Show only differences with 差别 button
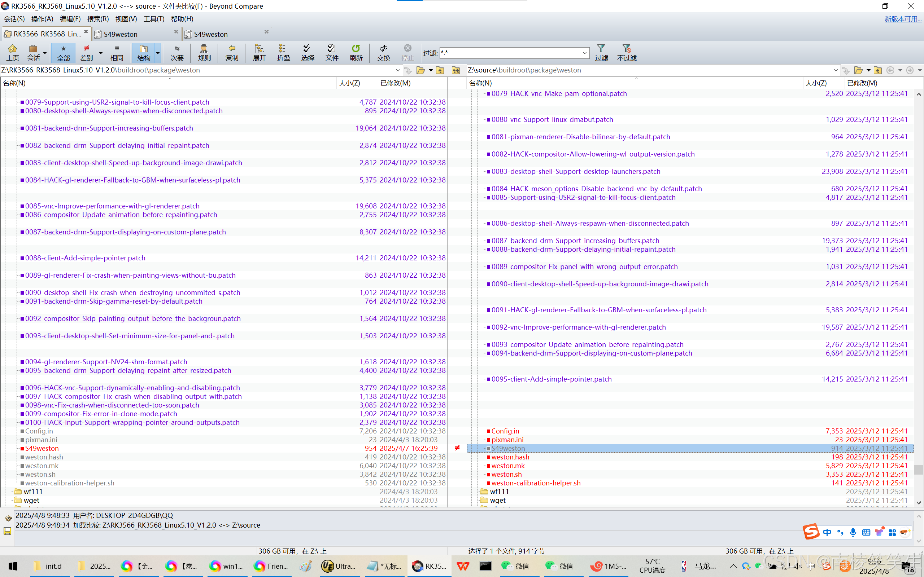924x577 pixels. point(86,53)
